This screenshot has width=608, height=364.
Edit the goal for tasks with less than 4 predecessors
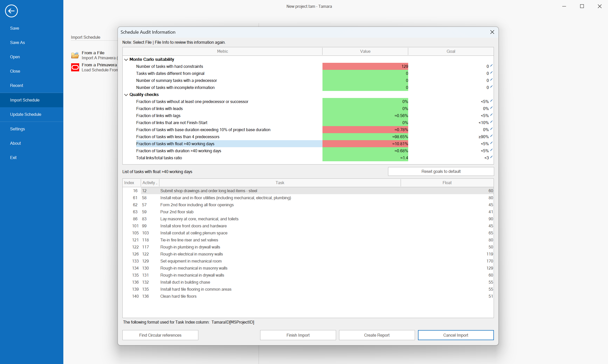click(x=491, y=136)
